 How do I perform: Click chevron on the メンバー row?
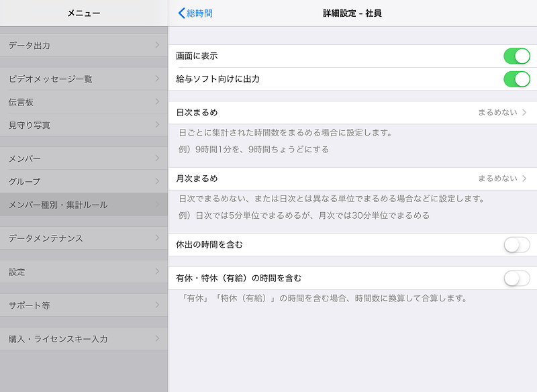tap(157, 158)
